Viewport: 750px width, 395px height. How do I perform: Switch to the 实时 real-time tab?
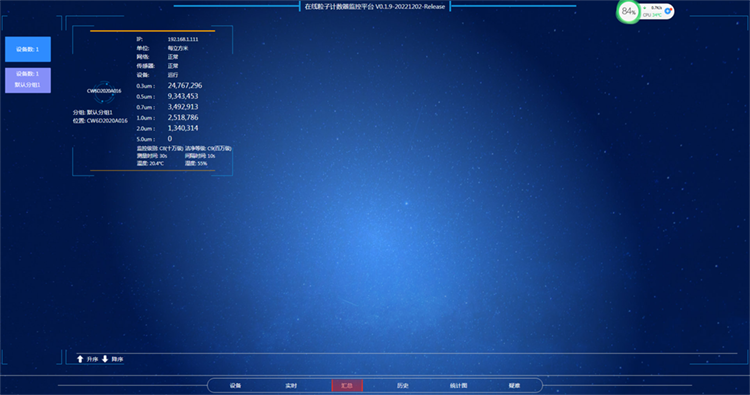pyautogui.click(x=291, y=385)
